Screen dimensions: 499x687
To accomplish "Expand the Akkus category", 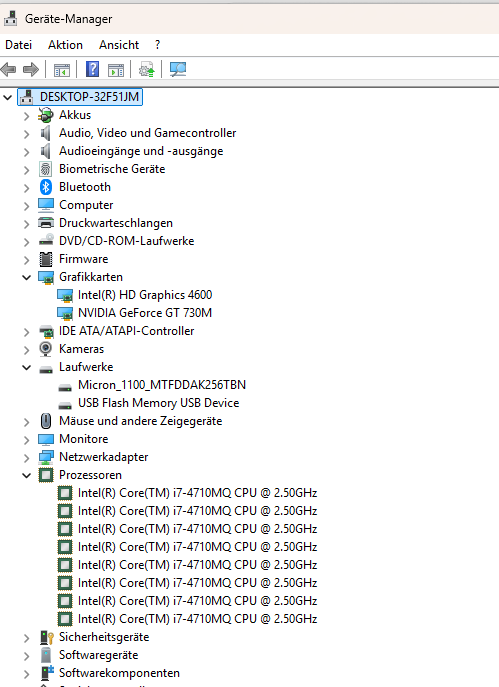I will pyautogui.click(x=26, y=116).
